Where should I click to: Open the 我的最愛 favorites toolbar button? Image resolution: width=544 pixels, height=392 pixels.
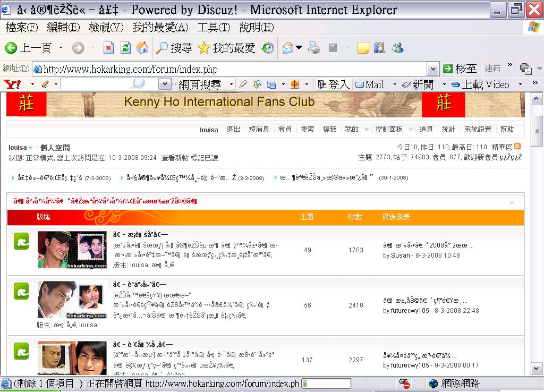[x=226, y=48]
